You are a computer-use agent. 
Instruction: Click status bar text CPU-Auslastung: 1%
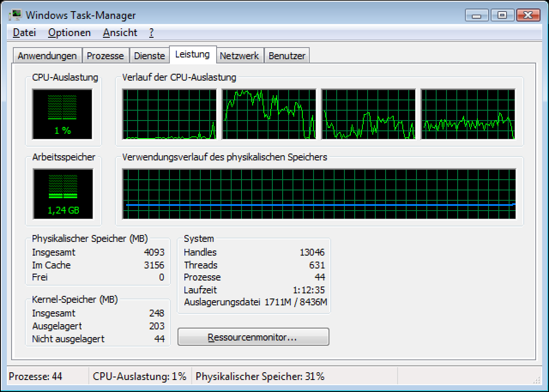[x=139, y=377]
